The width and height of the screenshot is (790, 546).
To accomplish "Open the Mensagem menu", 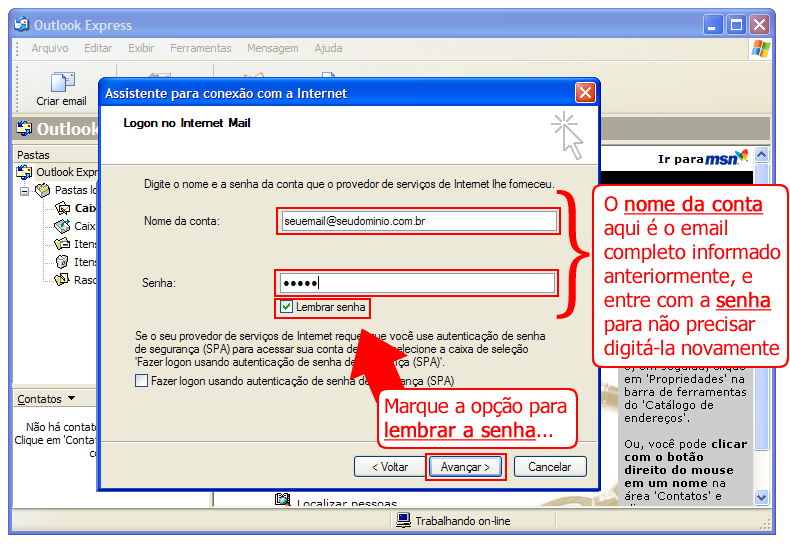I will (x=273, y=48).
